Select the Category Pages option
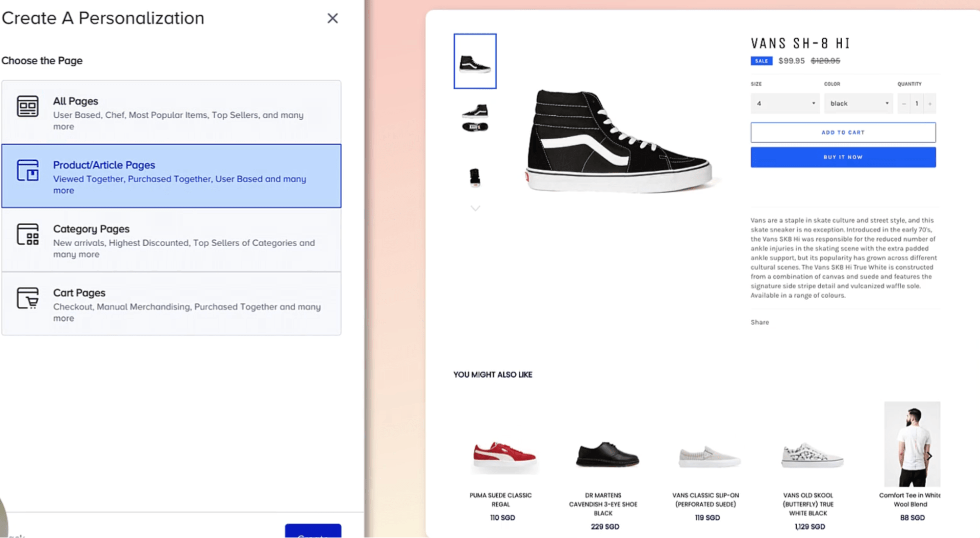 (x=171, y=240)
